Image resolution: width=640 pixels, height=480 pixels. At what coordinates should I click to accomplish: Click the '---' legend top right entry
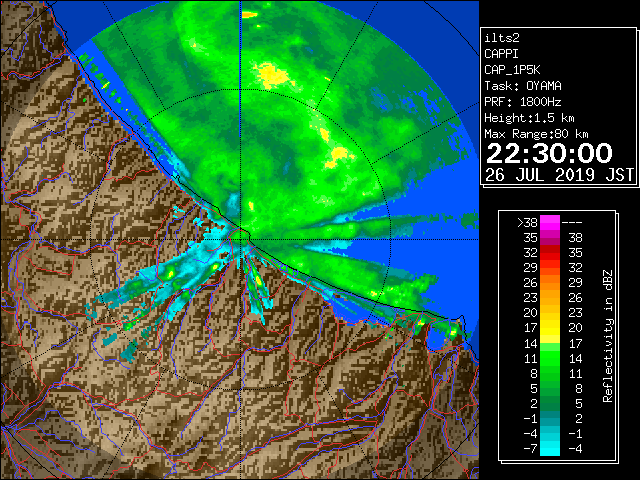click(x=572, y=223)
